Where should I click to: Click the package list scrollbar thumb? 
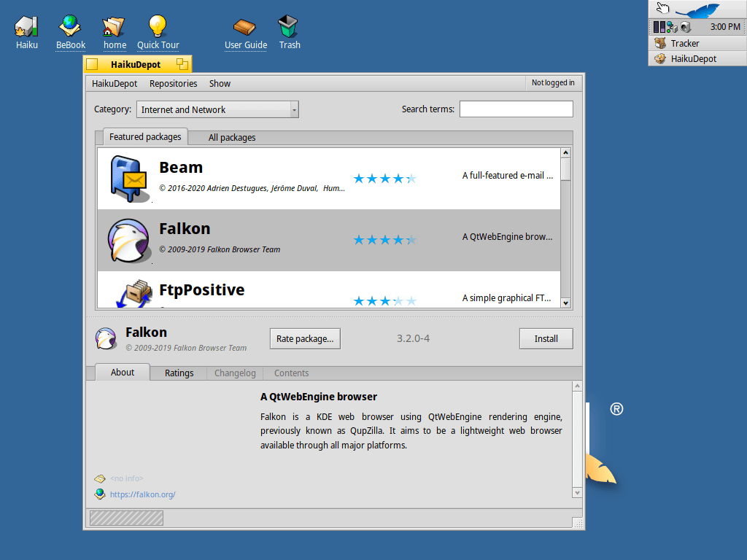(565, 169)
